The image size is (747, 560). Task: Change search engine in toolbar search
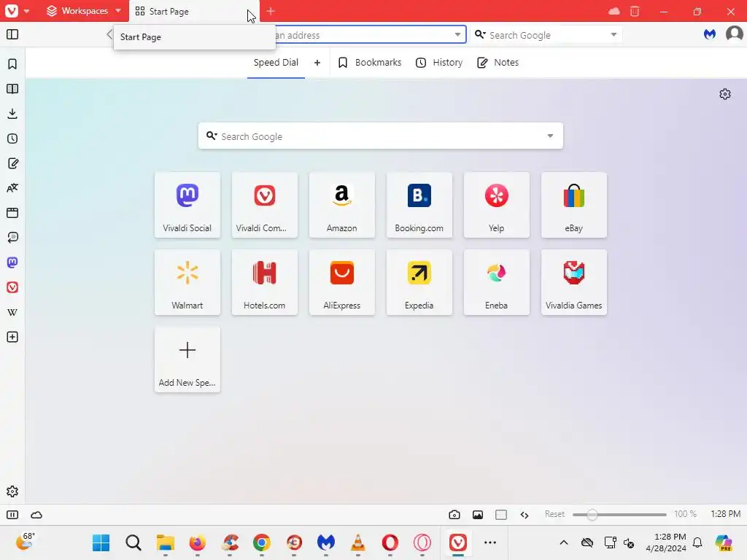tap(480, 35)
